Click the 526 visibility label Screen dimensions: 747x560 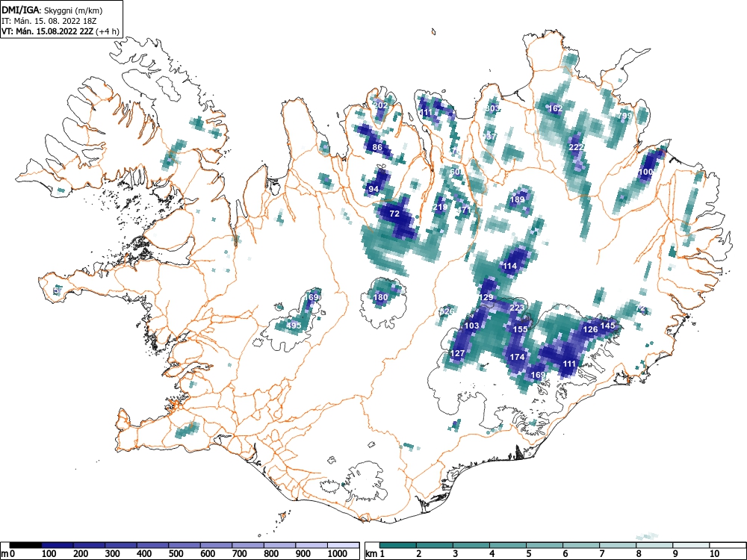(447, 311)
